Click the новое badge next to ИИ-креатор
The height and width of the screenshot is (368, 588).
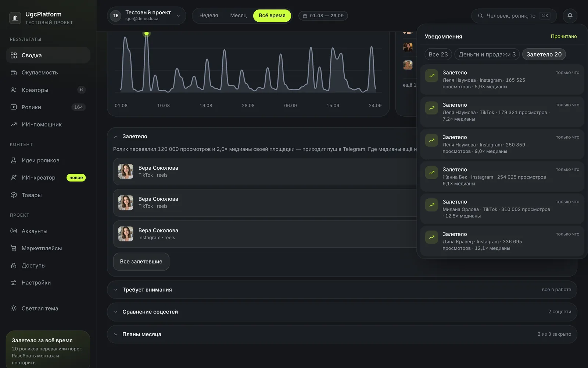(76, 178)
